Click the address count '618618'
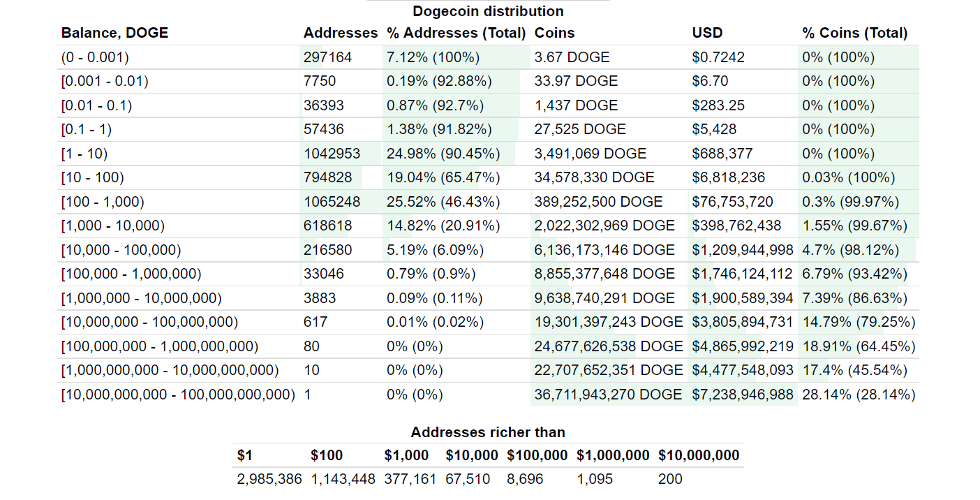 pos(328,226)
